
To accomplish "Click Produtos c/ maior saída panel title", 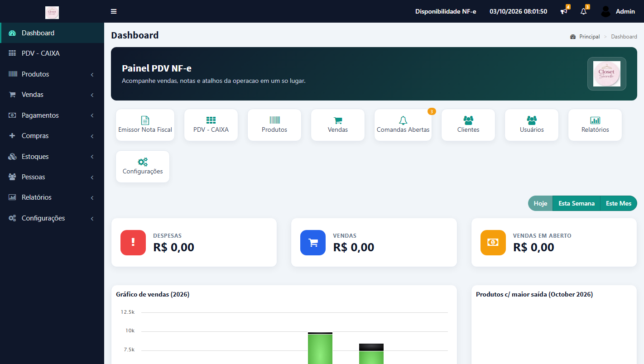I will click(x=534, y=294).
